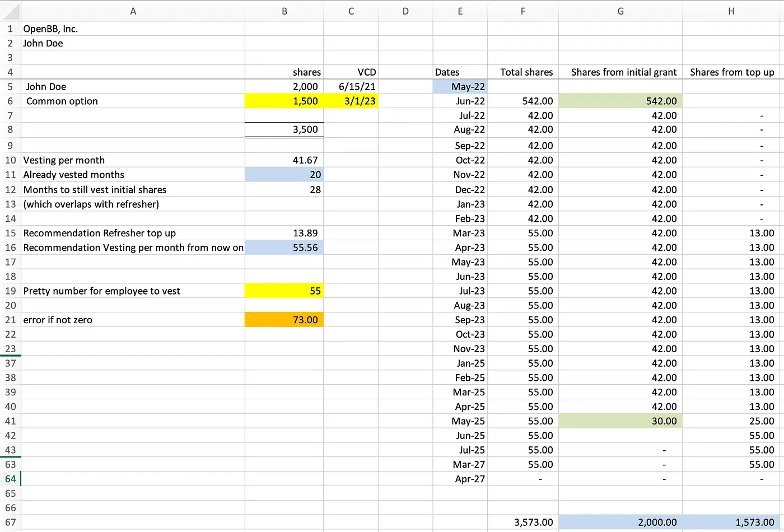Image resolution: width=784 pixels, height=532 pixels.
Task: Select green 30.00 cell in May-25 row
Action: tap(620, 421)
